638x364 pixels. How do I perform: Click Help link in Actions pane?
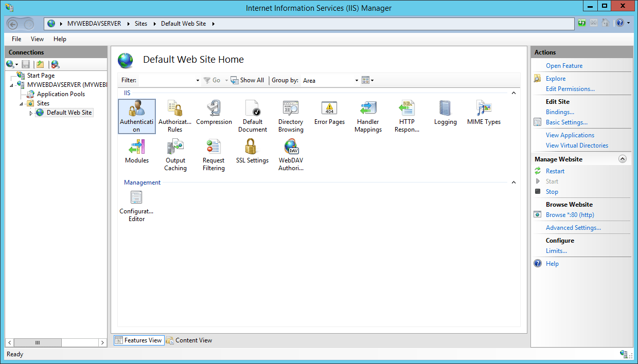tap(552, 264)
